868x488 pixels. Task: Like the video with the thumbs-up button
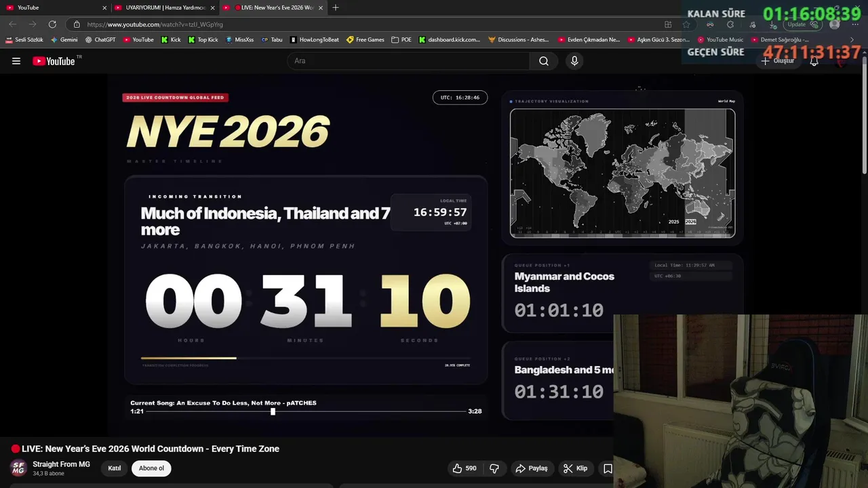[x=465, y=468]
